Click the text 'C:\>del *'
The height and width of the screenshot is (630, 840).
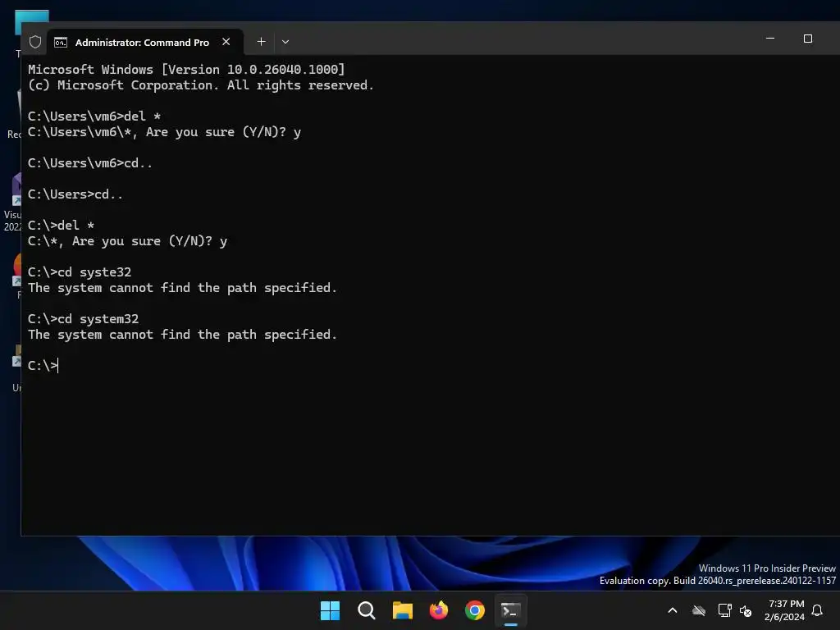point(61,226)
